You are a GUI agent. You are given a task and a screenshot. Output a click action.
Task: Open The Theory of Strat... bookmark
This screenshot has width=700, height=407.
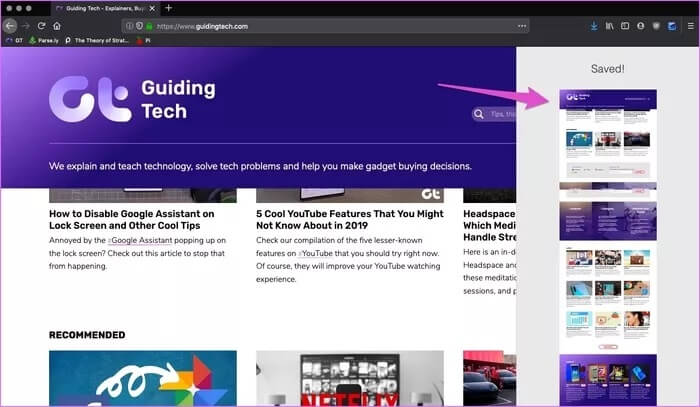pyautogui.click(x=97, y=40)
